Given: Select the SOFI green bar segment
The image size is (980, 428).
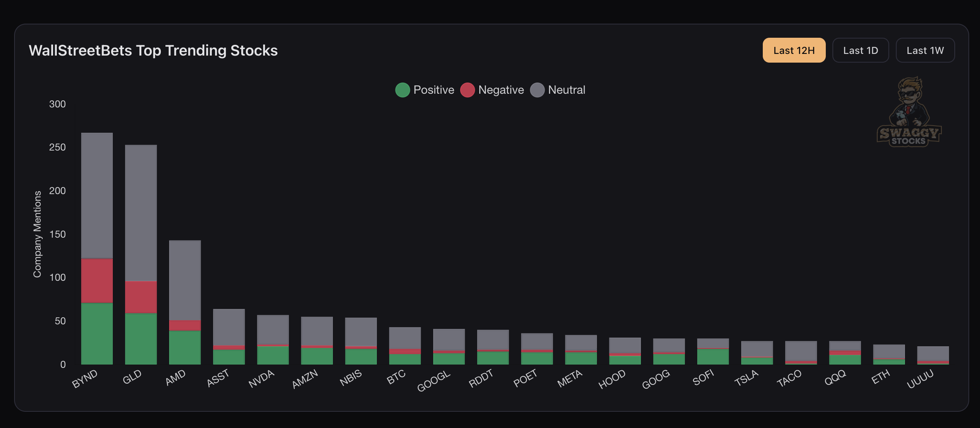Looking at the screenshot, I should (x=713, y=357).
